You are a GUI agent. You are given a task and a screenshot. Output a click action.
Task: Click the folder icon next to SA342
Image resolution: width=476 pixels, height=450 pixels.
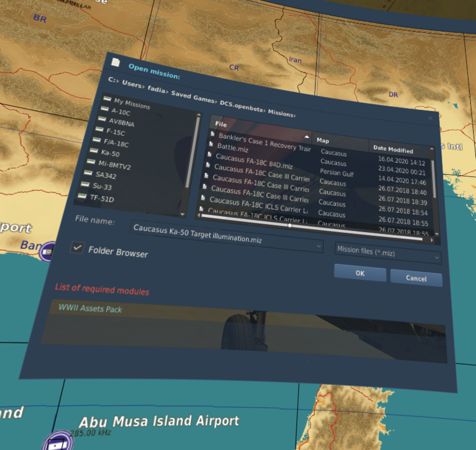88,173
